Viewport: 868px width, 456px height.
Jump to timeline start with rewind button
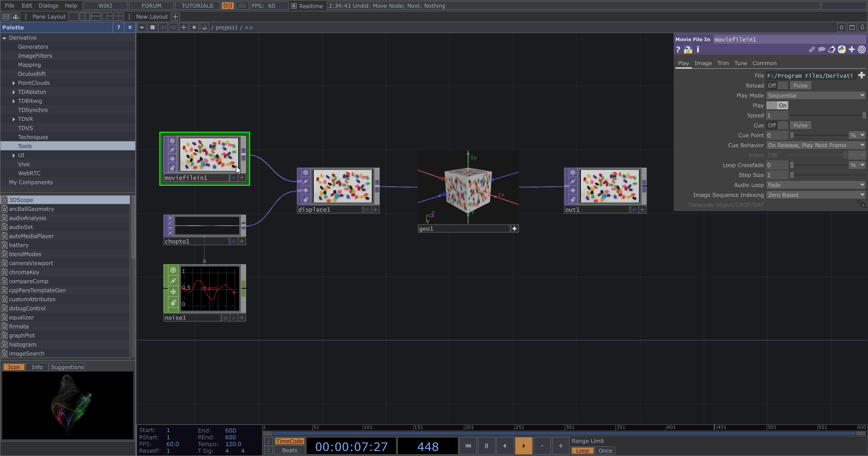(468, 446)
